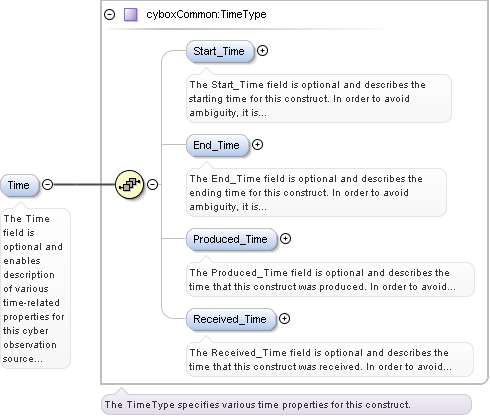This screenshot has height=418, width=490.
Task: Collapse the cyboxCommon:TimeType container
Action: (x=109, y=15)
